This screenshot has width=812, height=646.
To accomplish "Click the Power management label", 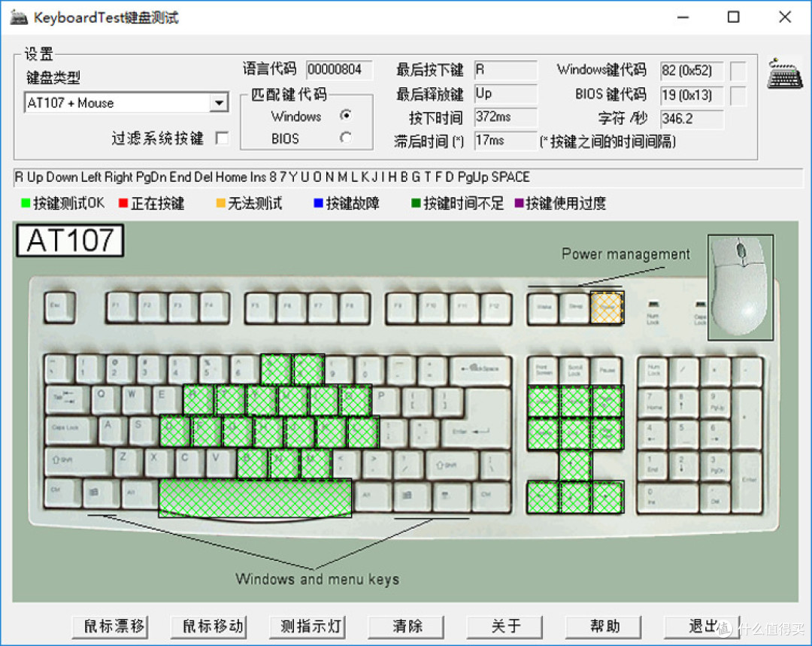I will point(626,254).
